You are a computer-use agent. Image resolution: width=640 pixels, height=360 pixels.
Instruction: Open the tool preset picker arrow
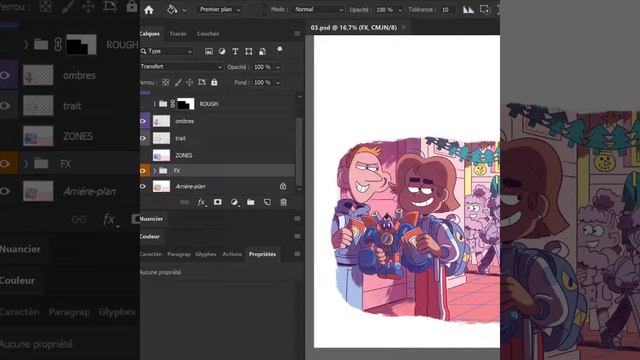184,10
